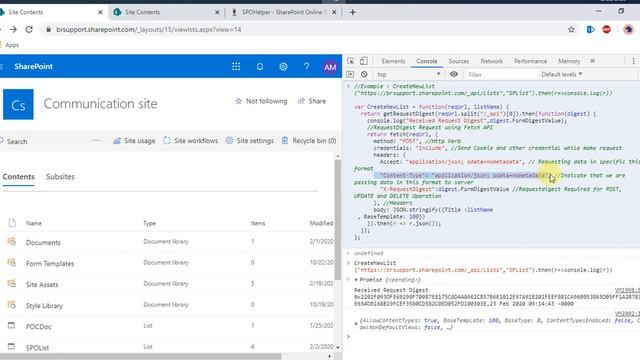Open SharePoint settings gear
640x360 pixels.
pos(283,67)
